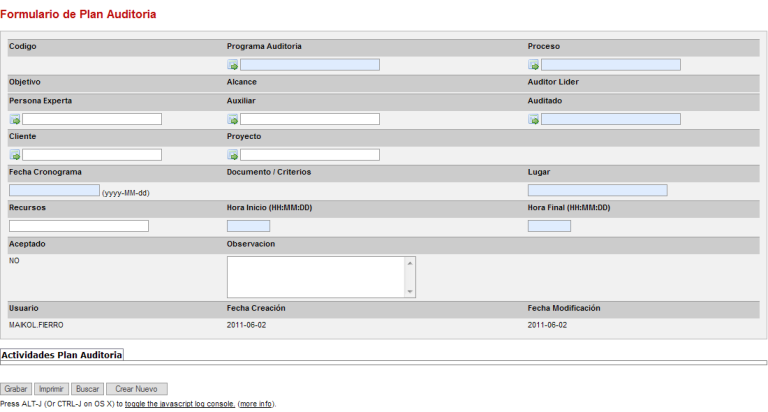Click the Hora Inicio time field
The image size is (768, 412).
[x=248, y=226]
